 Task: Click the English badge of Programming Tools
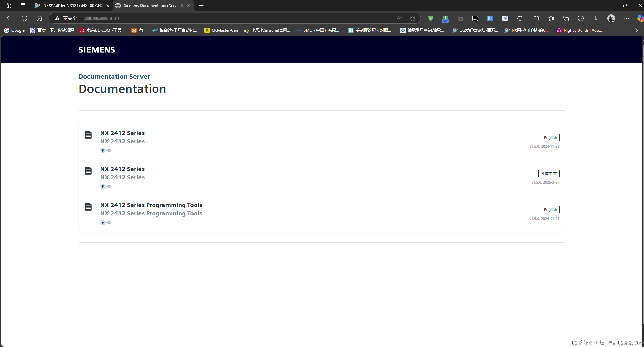[550, 210]
